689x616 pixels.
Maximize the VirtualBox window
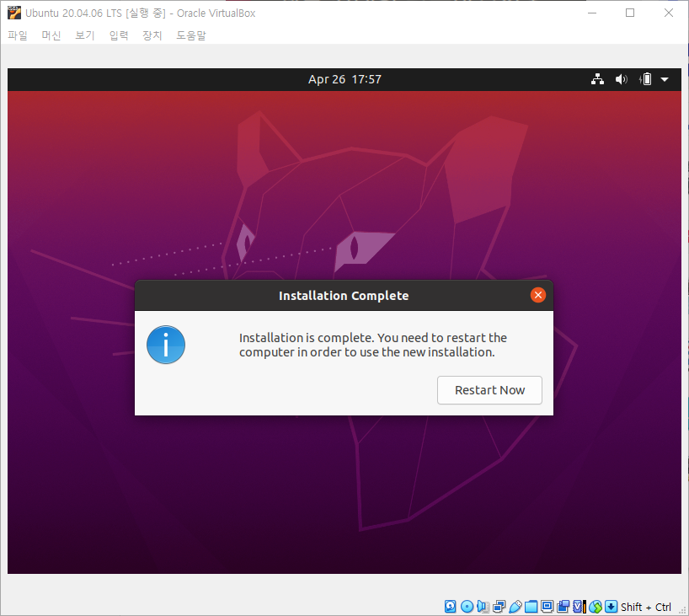coord(630,13)
